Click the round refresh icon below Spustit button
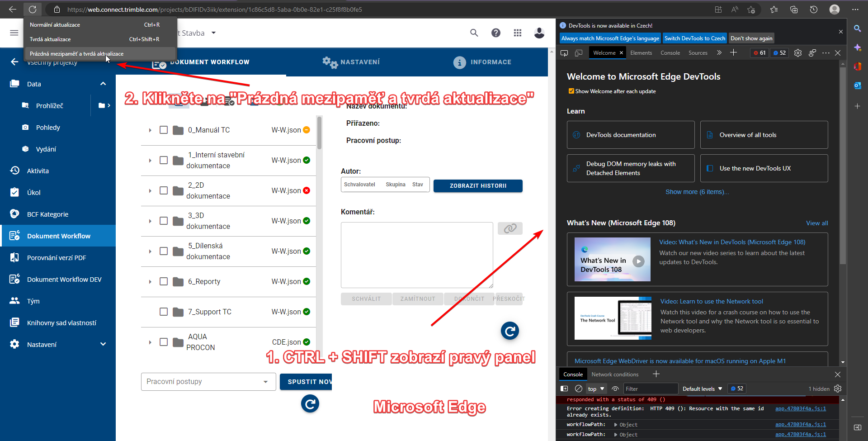Image resolution: width=868 pixels, height=441 pixels. pos(310,403)
